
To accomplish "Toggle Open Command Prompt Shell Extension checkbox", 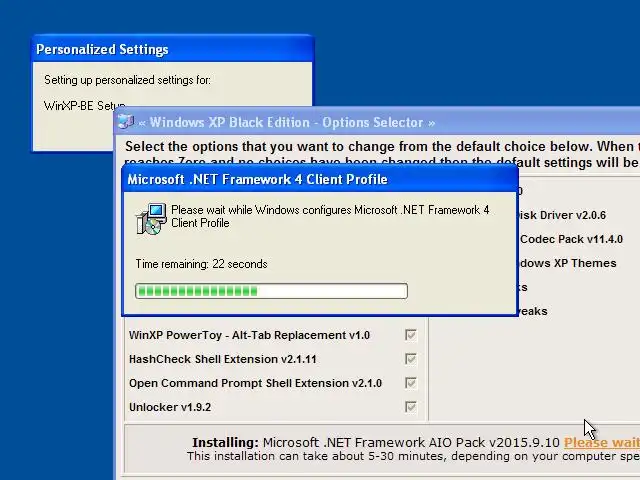I will coord(411,383).
